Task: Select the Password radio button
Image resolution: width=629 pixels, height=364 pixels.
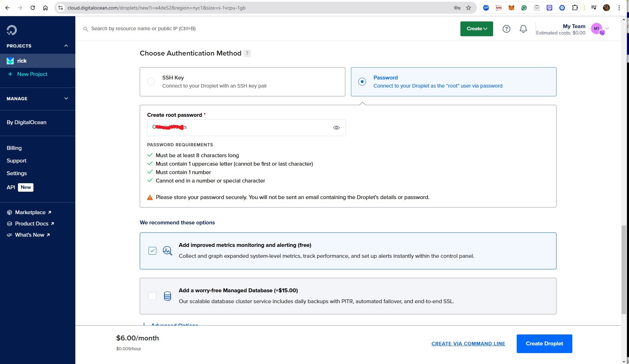Action: click(362, 82)
